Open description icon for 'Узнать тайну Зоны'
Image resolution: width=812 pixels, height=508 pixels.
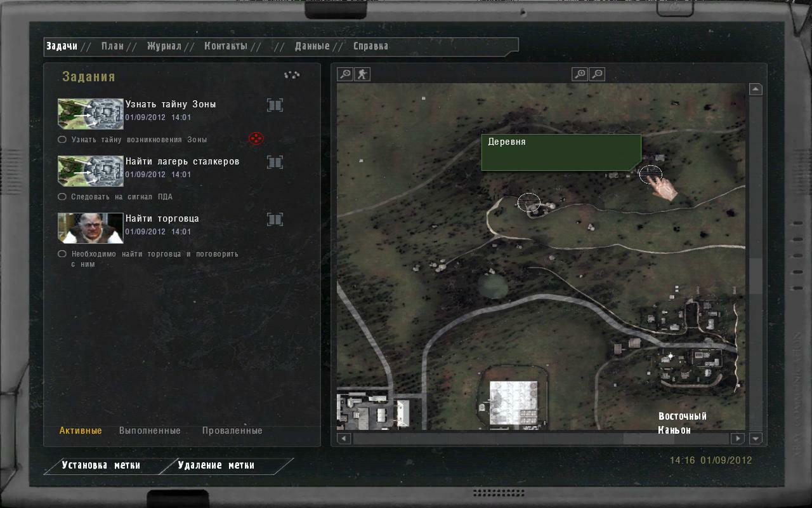tap(275, 105)
